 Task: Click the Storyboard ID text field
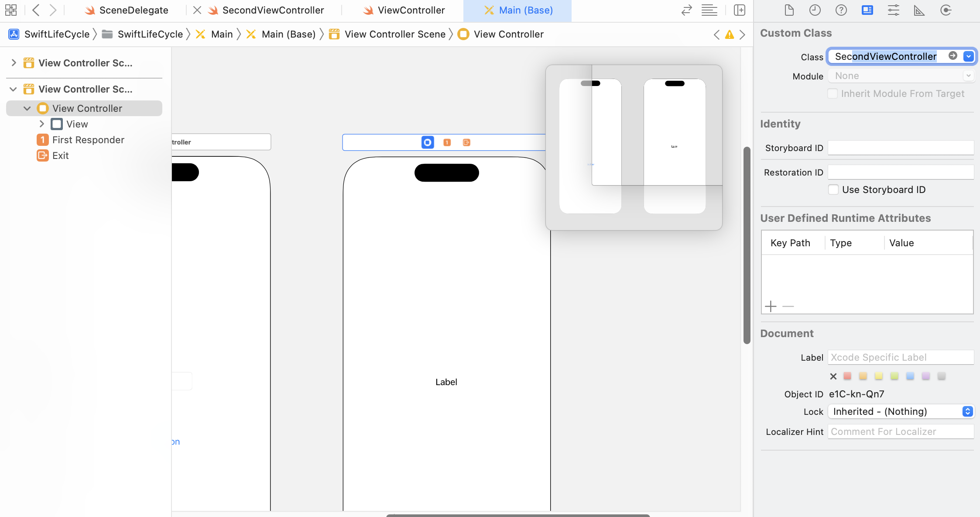pos(901,148)
